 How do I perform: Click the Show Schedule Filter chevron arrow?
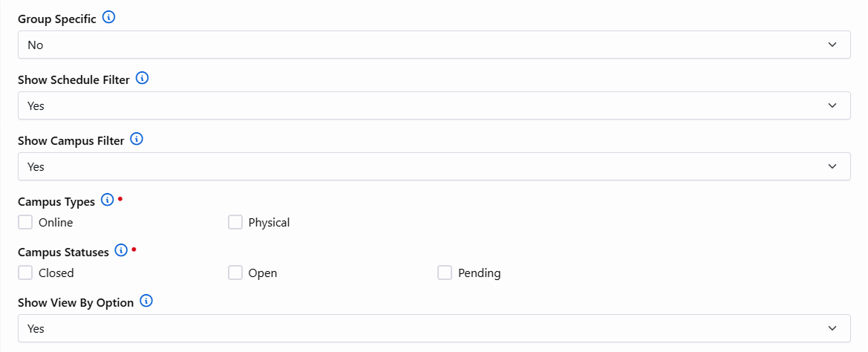pyautogui.click(x=832, y=105)
